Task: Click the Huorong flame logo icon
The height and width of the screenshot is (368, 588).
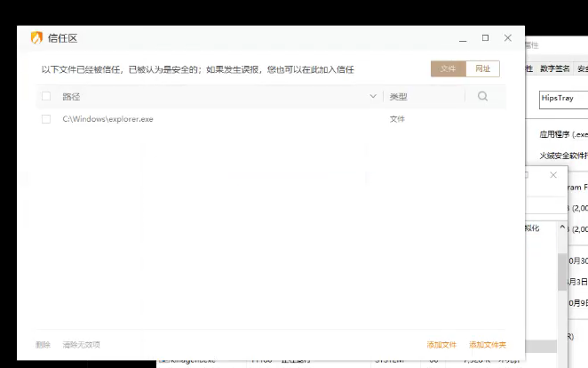Action: point(36,38)
